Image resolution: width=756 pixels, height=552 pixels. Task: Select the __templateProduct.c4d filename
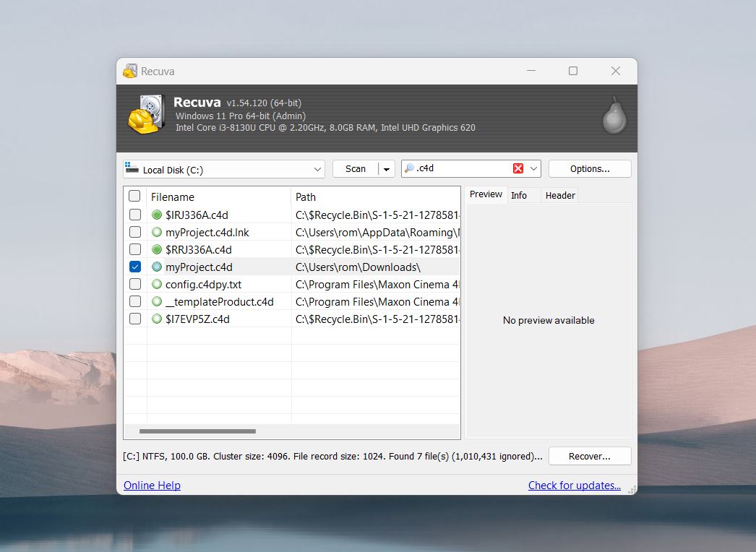220,302
